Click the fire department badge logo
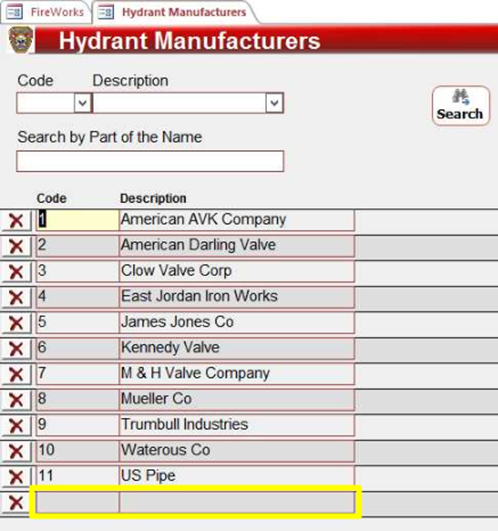498x531 pixels. click(21, 40)
